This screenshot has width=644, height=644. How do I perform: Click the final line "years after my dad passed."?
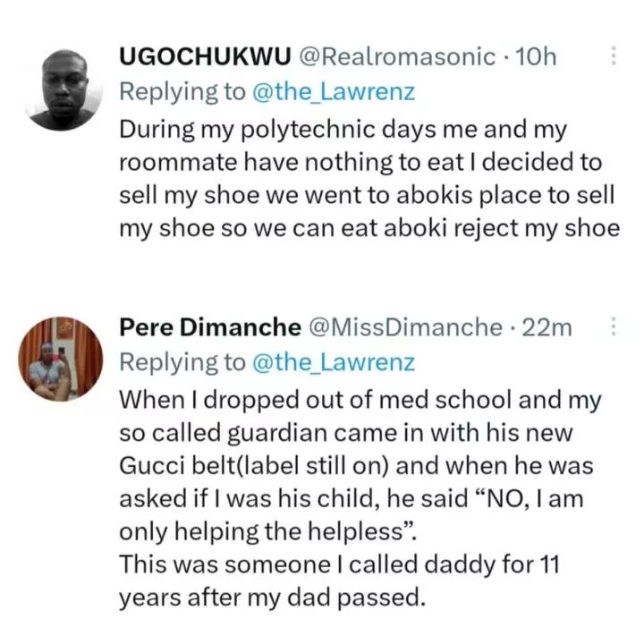coord(272,597)
